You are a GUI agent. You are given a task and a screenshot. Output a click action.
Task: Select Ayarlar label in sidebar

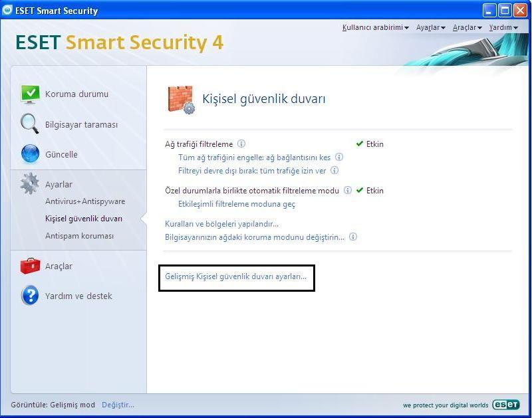pyautogui.click(x=59, y=185)
